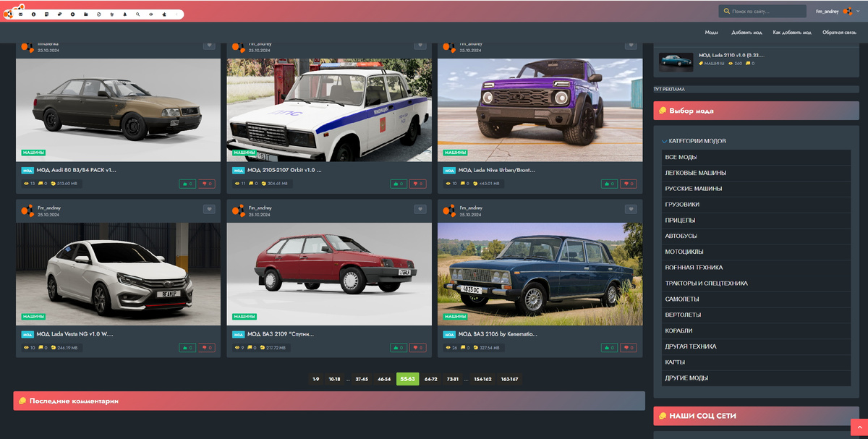Click Fm_andrey author avatar on Lada Vesta card

click(27, 210)
